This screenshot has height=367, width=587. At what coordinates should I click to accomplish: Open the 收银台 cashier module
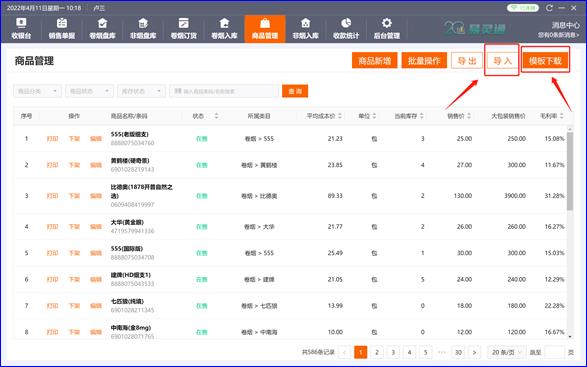21,28
